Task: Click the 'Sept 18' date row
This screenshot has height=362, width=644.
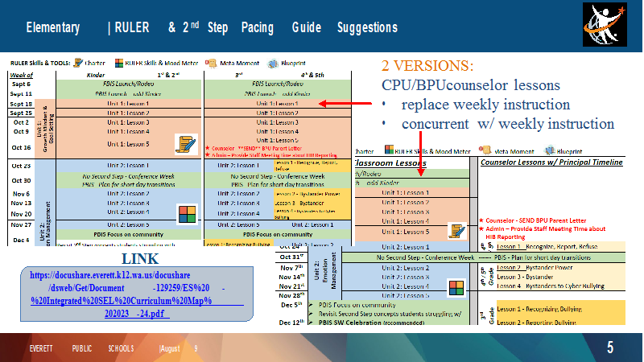Action: (x=21, y=104)
